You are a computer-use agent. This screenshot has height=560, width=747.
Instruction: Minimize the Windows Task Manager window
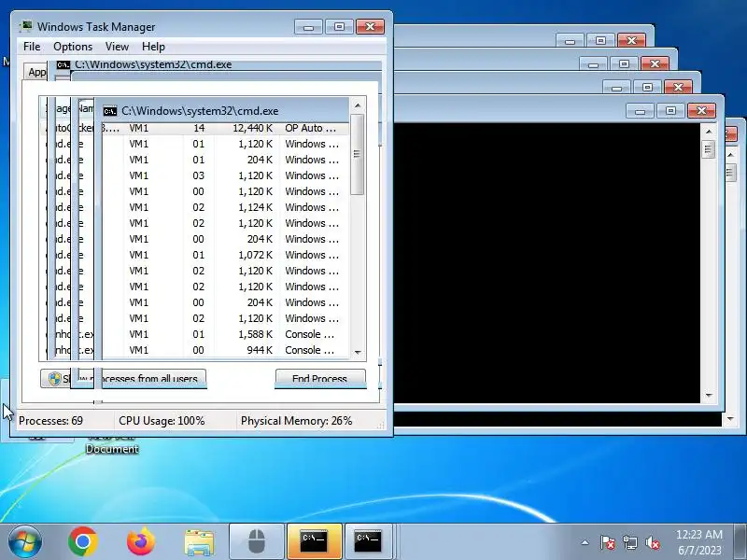(308, 27)
